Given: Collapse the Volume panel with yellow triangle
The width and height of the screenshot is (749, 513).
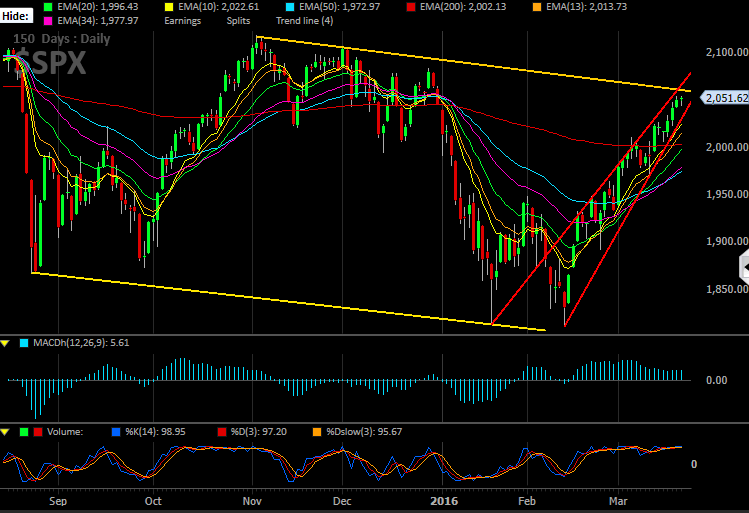Looking at the screenshot, I should click(5, 432).
